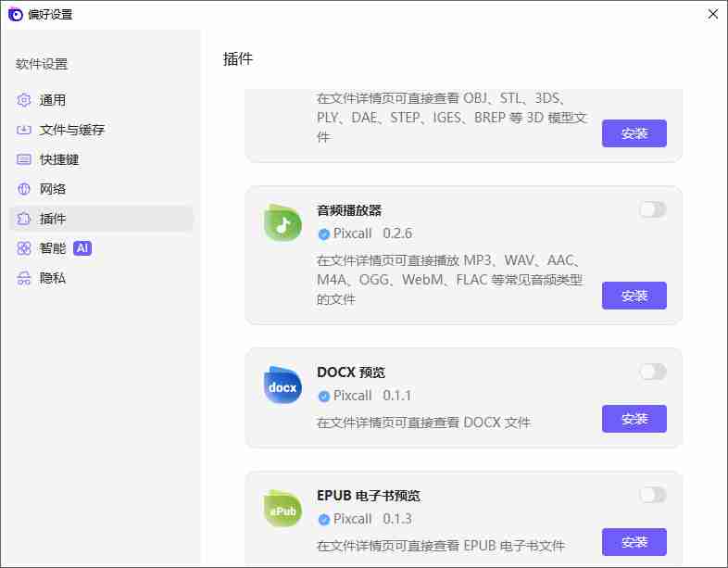Close the 偏好设置 window
This screenshot has height=568, width=728.
(712, 14)
